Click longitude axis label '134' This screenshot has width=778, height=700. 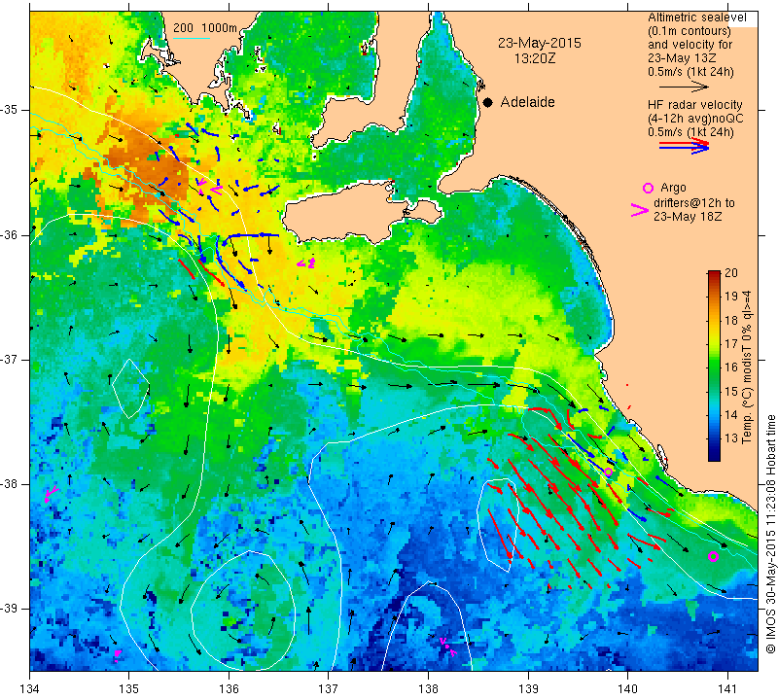[x=30, y=689]
